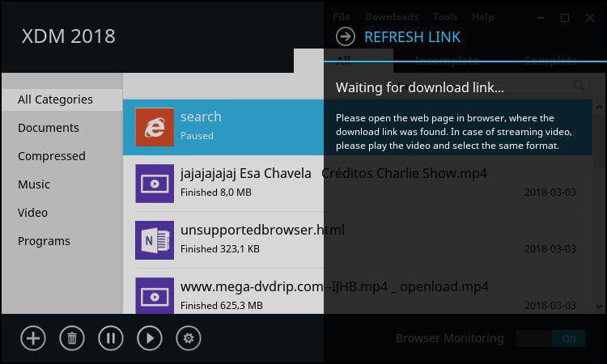Minimize the XDM window
The image size is (607, 364).
click(541, 18)
